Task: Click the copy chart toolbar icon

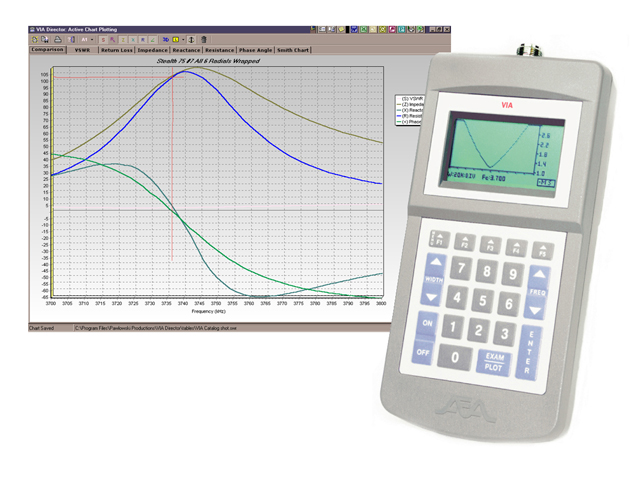Action: coord(45,40)
